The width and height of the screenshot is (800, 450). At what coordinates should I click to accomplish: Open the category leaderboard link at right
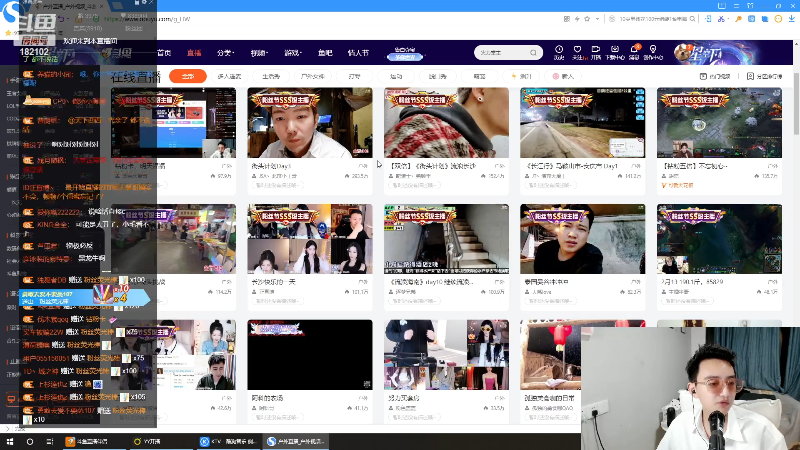pyautogui.click(x=764, y=76)
